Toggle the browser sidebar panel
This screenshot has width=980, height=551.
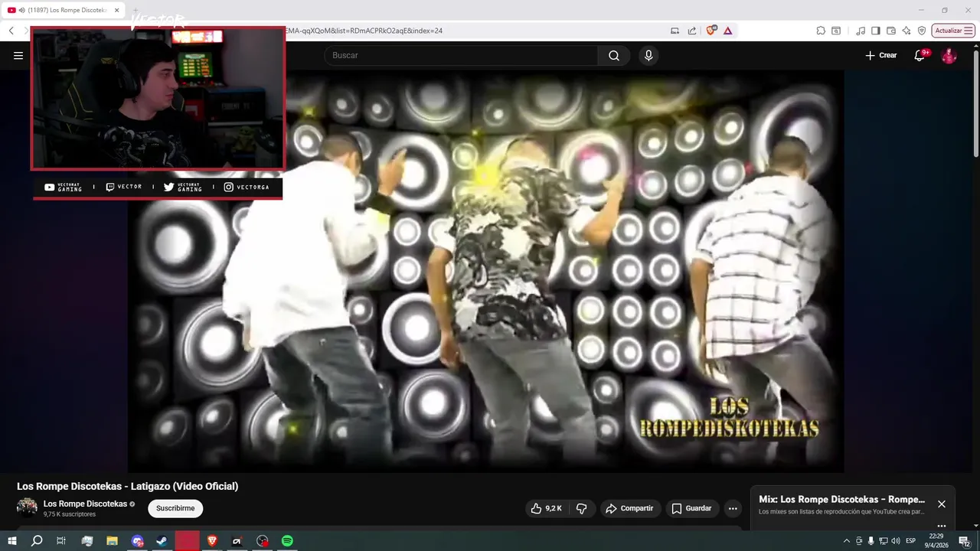[876, 31]
